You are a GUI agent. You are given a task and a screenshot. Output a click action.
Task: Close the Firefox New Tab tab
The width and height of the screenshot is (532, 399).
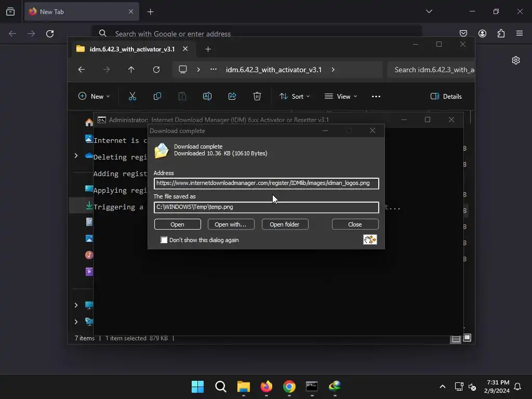131,11
